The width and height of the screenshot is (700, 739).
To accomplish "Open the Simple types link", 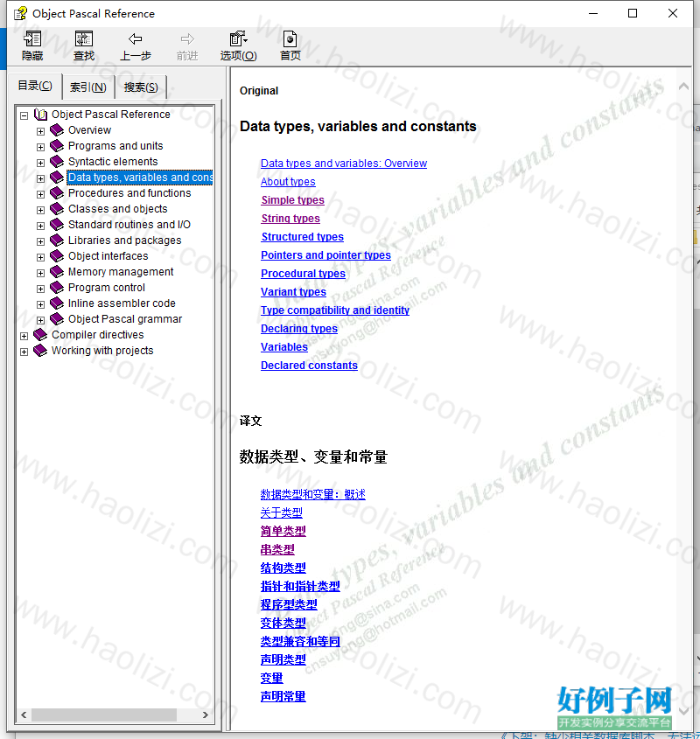I will coord(292,199).
